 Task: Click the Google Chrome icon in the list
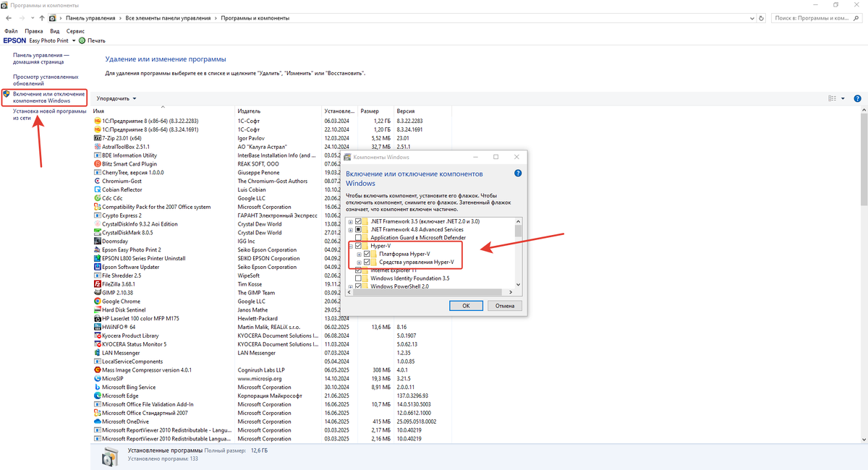pos(98,301)
